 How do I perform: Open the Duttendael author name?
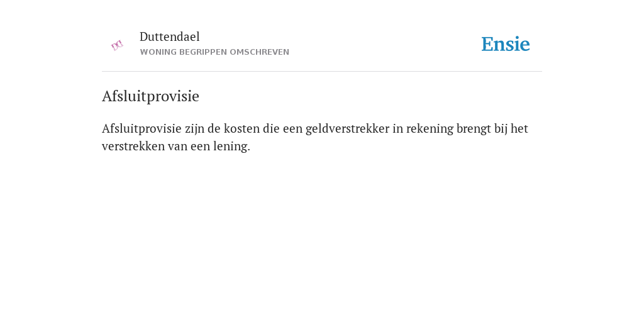[x=169, y=36]
